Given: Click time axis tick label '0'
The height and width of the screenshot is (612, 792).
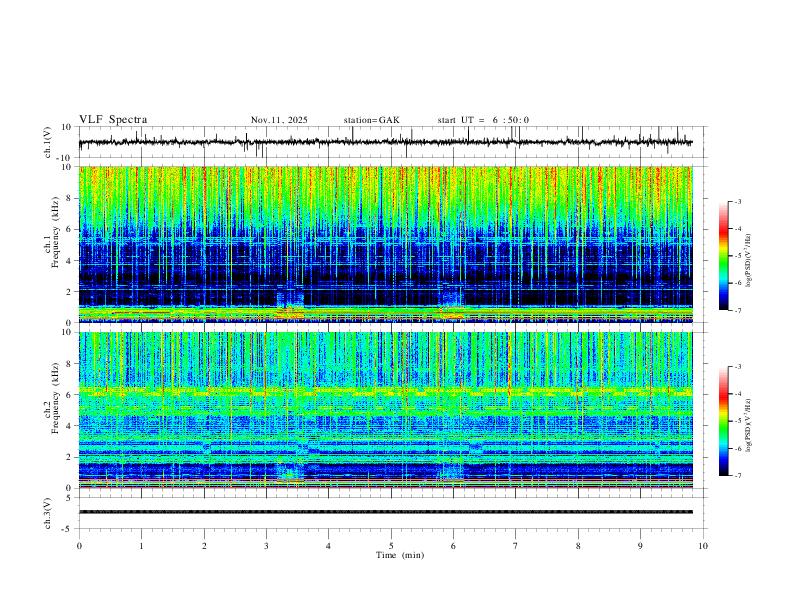Looking at the screenshot, I should click(79, 546).
